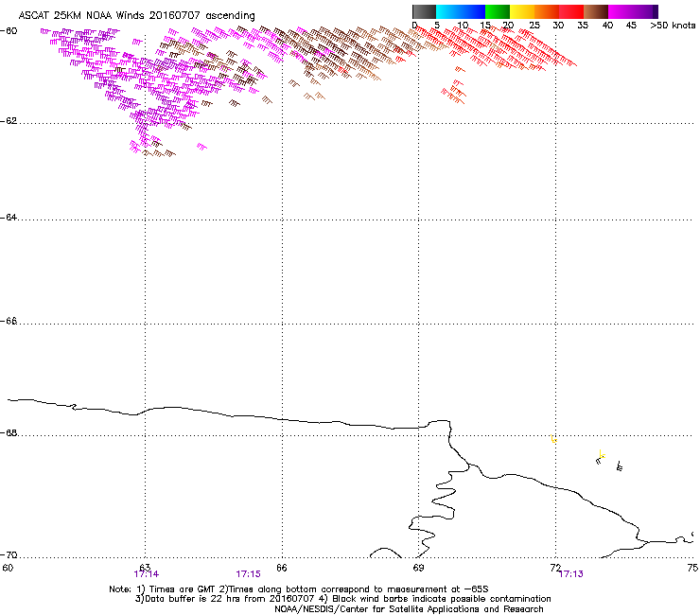Select the -68 latitude axis label

(x=9, y=433)
